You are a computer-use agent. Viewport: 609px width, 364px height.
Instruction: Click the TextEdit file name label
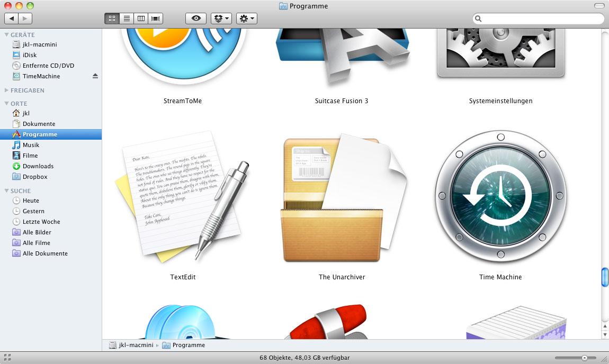183,277
